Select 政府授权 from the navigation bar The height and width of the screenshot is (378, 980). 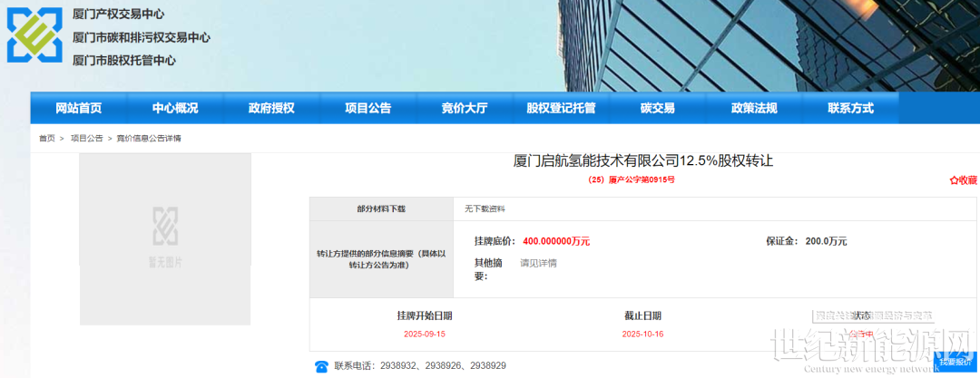(x=271, y=108)
